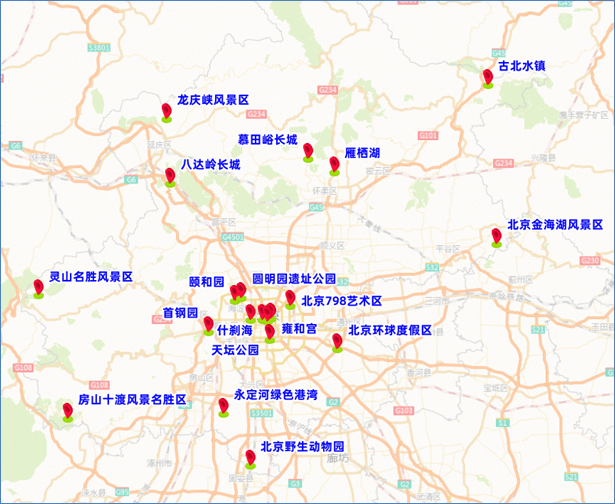This screenshot has height=504, width=615.
Task: Click the 北京野生动物园 location pin
Action: [x=250, y=458]
